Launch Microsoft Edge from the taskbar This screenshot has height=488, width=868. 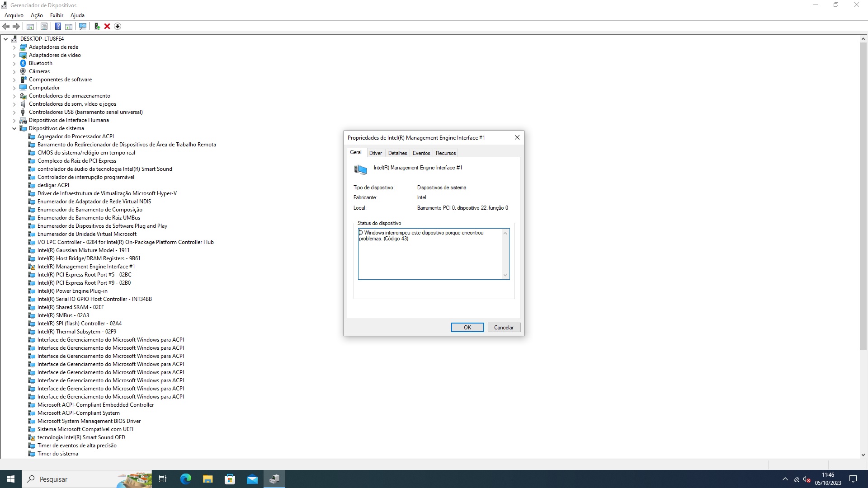click(x=185, y=479)
